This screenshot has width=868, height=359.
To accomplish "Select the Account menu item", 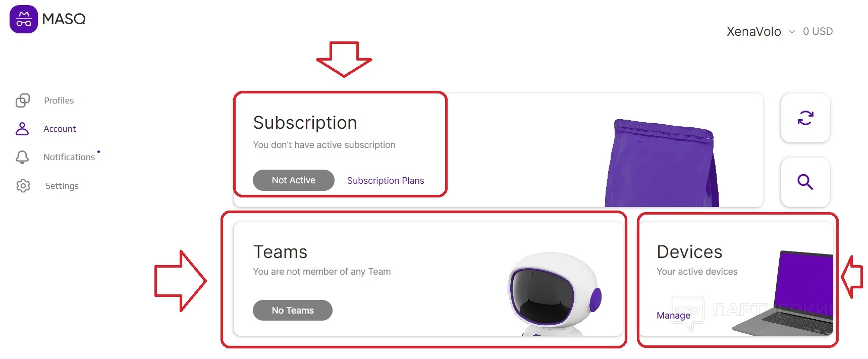I will pos(60,129).
